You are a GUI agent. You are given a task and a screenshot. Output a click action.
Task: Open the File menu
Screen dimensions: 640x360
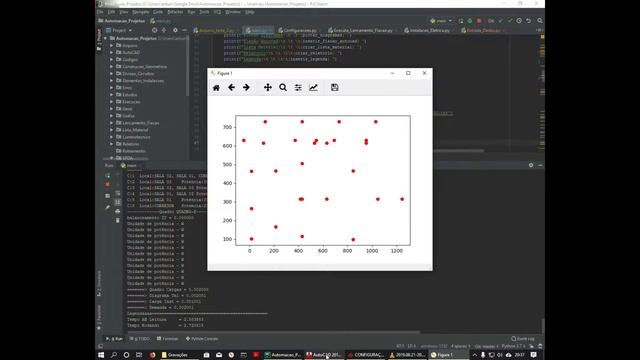coord(100,12)
